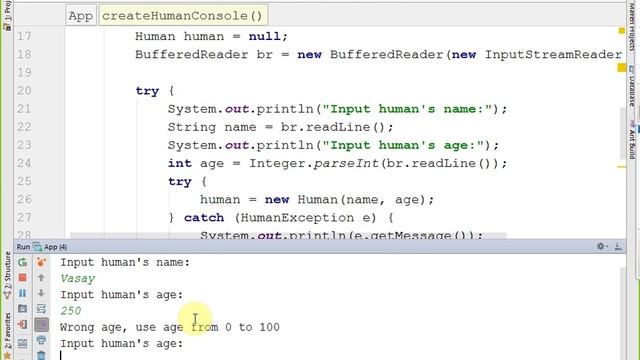Click "String name = br.readLine();" line
The height and width of the screenshot is (360, 640).
pos(280,127)
